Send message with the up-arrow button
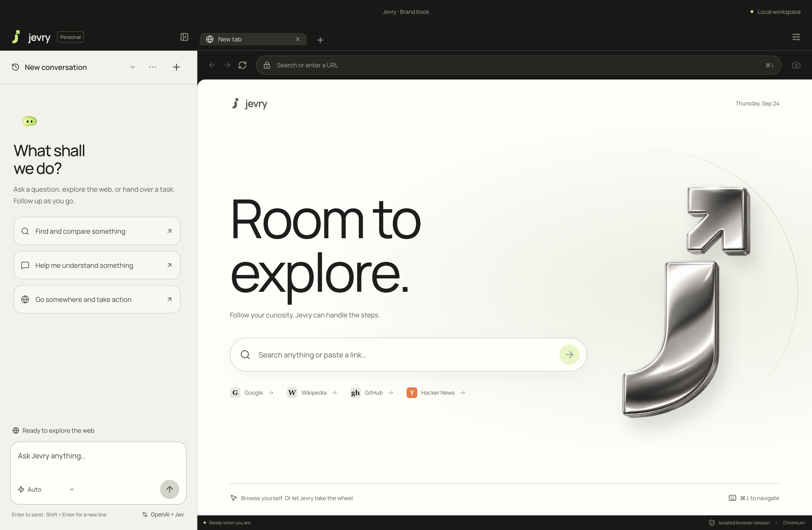Viewport: 812px width, 530px height. (x=169, y=489)
